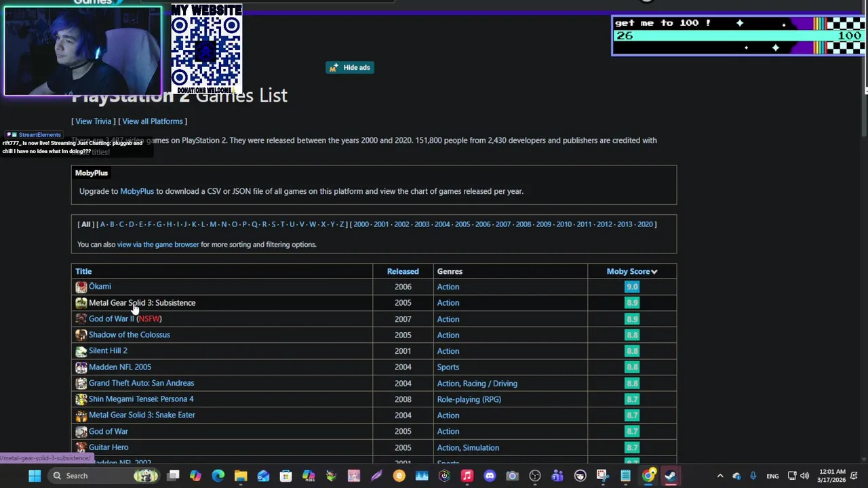The height and width of the screenshot is (488, 868).
Task: Sort table by Title column
Action: [83, 271]
